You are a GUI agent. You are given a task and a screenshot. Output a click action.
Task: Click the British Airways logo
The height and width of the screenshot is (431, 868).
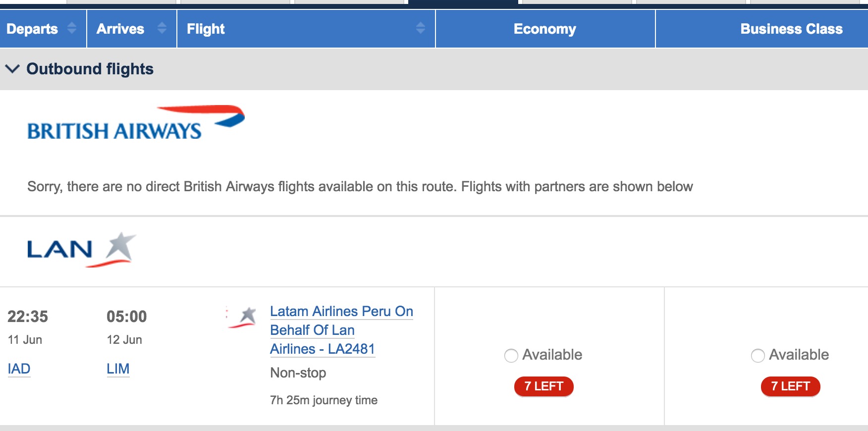pos(136,123)
